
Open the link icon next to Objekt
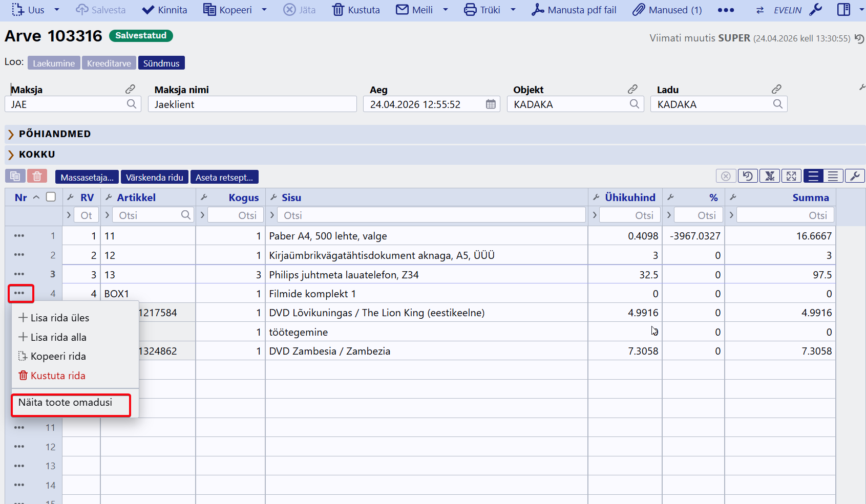click(x=633, y=89)
